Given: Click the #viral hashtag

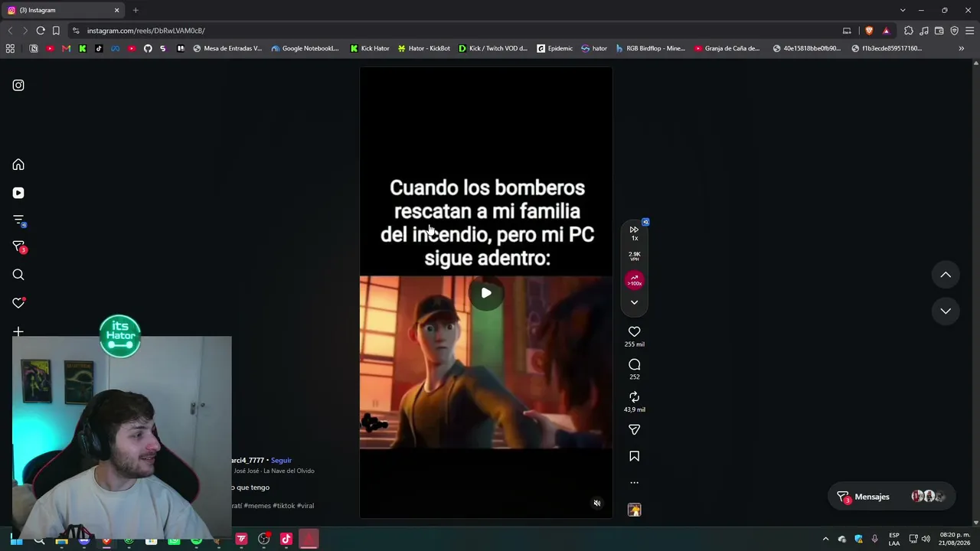Looking at the screenshot, I should click(x=305, y=506).
